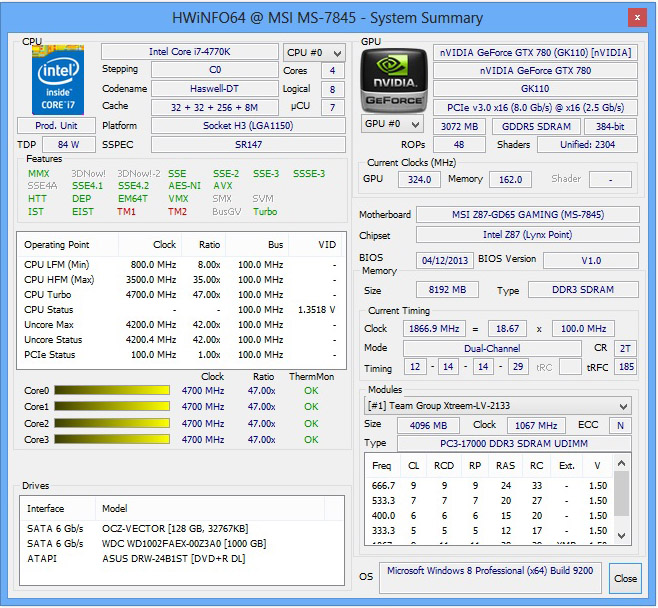Click the DDR3 SDRAM memory type field
This screenshot has width=658, height=608.
[x=583, y=290]
